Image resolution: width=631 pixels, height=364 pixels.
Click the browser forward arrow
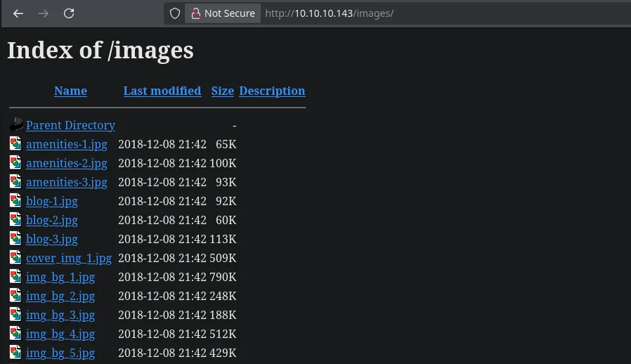click(44, 13)
